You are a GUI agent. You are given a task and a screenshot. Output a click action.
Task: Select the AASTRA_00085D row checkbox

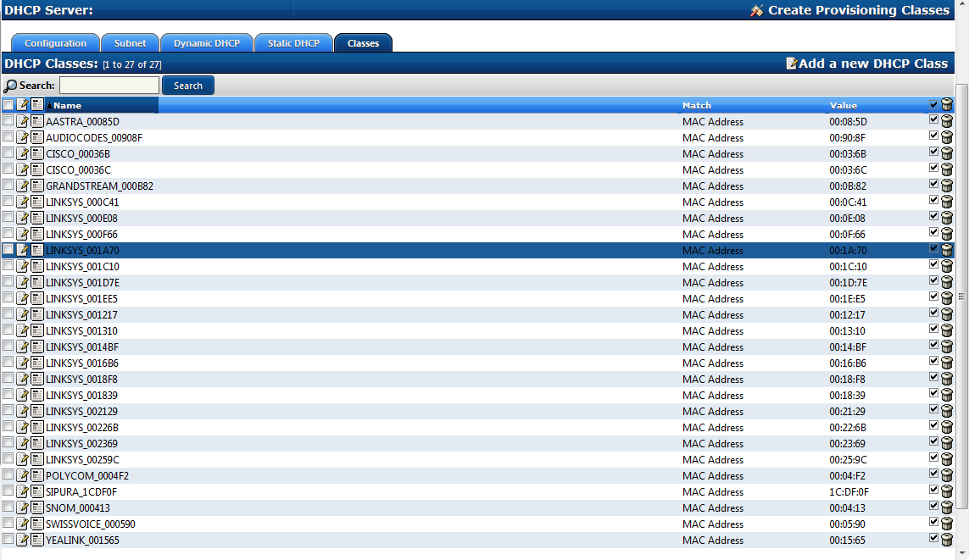(x=8, y=120)
